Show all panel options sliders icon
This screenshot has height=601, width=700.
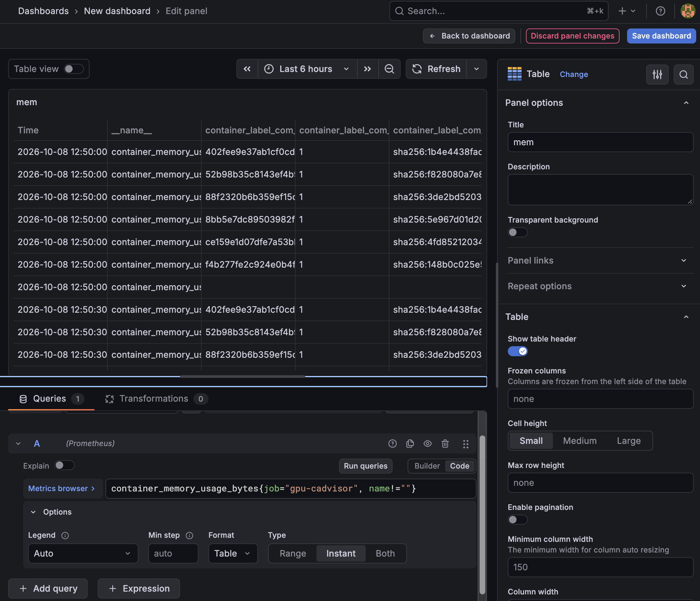click(x=657, y=74)
